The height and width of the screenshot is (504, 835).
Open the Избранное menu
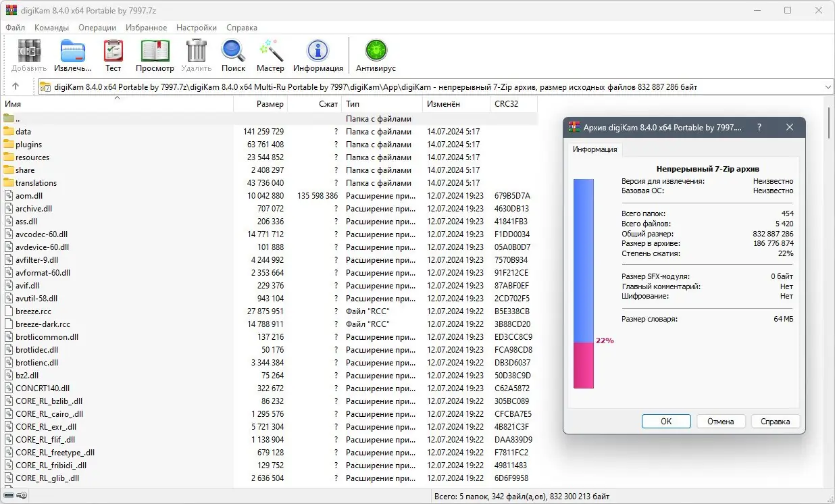146,28
